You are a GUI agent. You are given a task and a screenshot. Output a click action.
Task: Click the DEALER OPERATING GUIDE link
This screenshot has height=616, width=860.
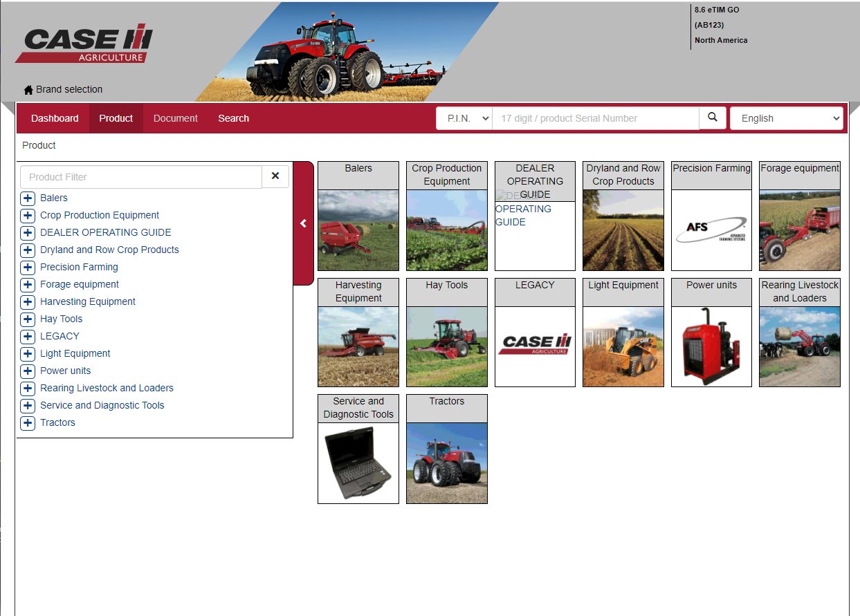(523, 215)
